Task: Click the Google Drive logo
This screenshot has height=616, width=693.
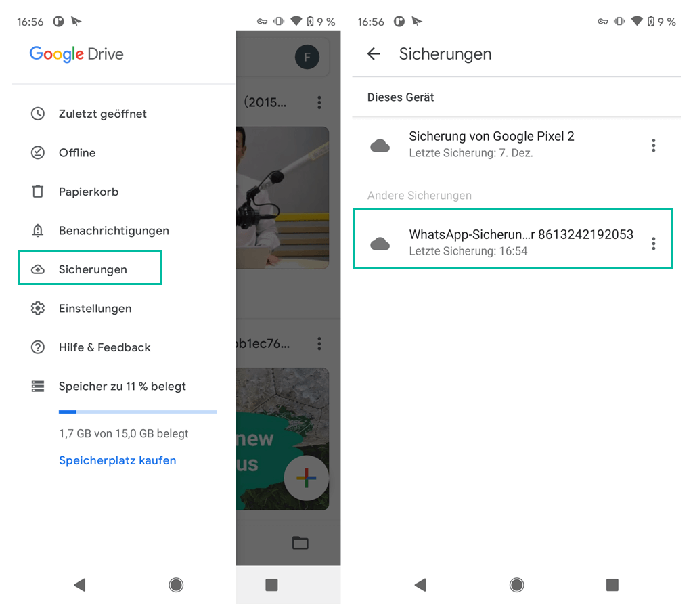Action: 76,54
